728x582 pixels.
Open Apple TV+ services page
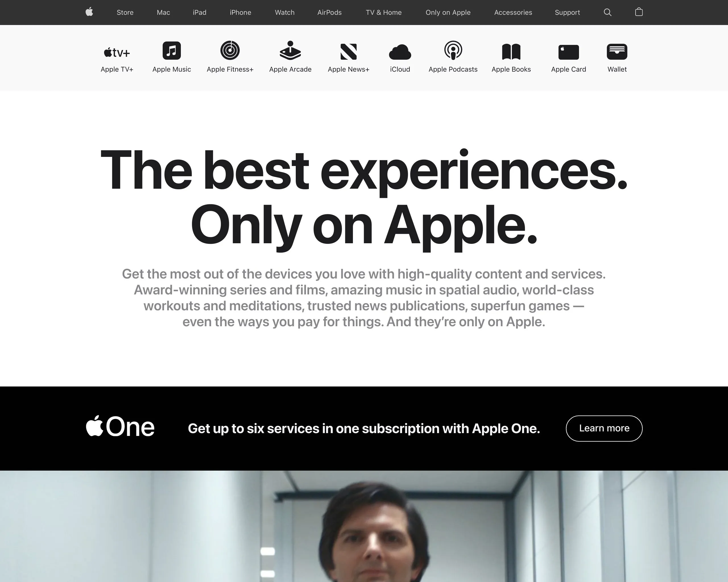pos(117,57)
